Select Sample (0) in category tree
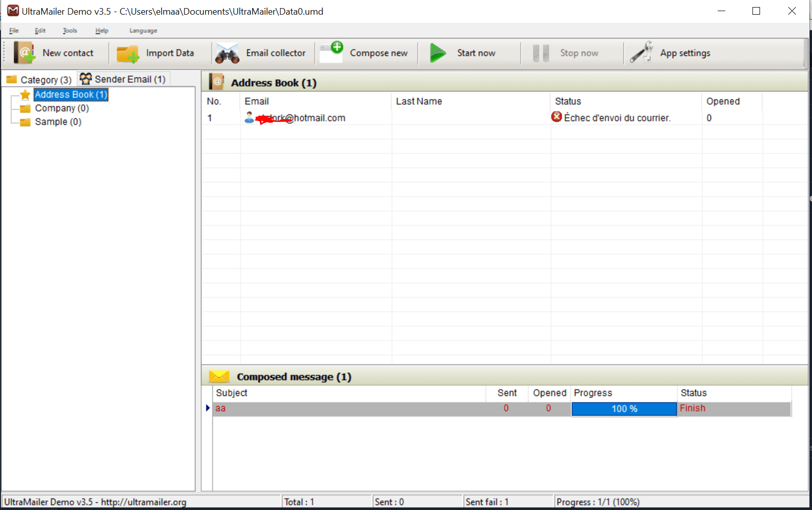Screen dimensions: 812x510 pos(58,122)
